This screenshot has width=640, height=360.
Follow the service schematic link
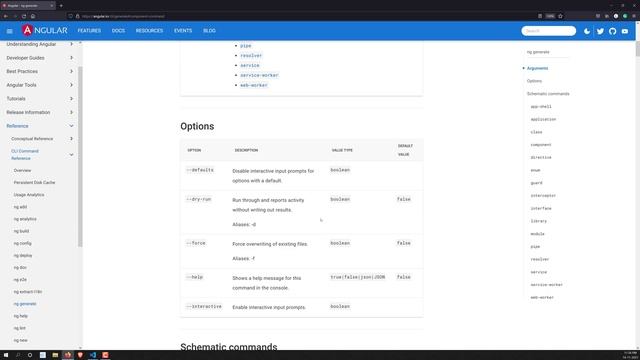(250, 65)
